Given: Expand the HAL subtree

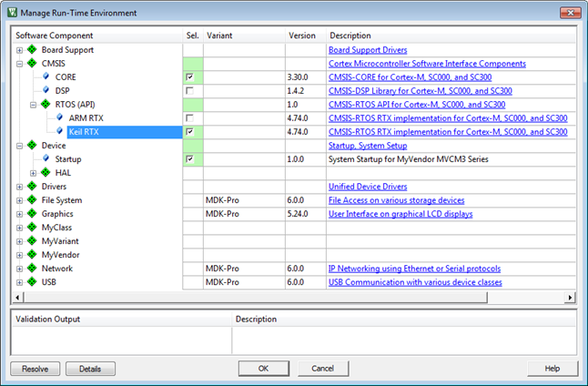Looking at the screenshot, I should (x=33, y=173).
